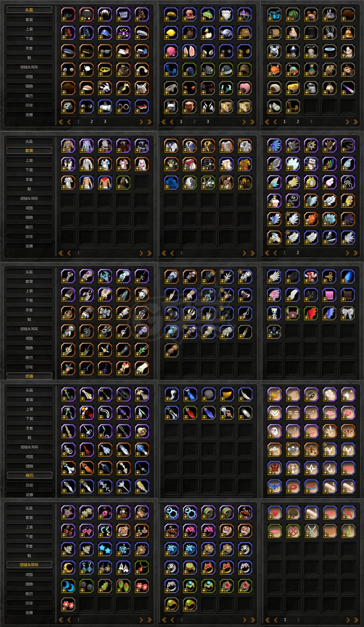The width and height of the screenshot is (364, 627).
Task: Switch to the highlighted 武器 category tab
Action: coord(29,376)
